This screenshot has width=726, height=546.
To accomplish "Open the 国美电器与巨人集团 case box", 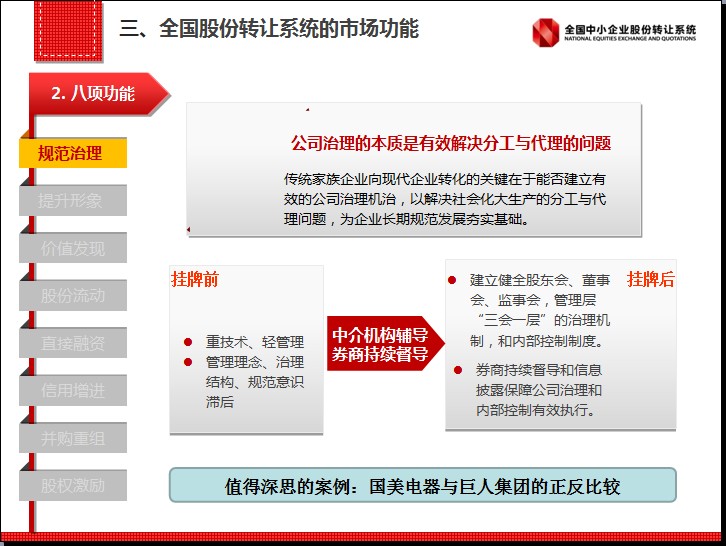I will (x=423, y=485).
